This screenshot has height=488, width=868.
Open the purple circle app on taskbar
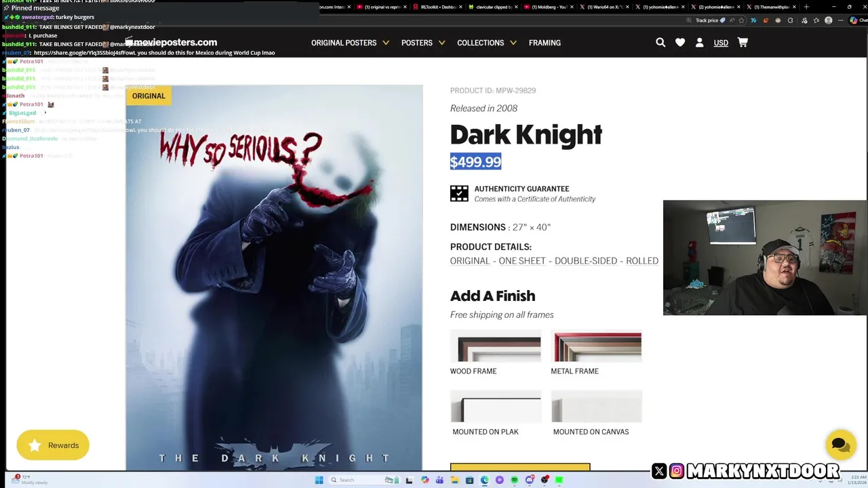(500, 480)
